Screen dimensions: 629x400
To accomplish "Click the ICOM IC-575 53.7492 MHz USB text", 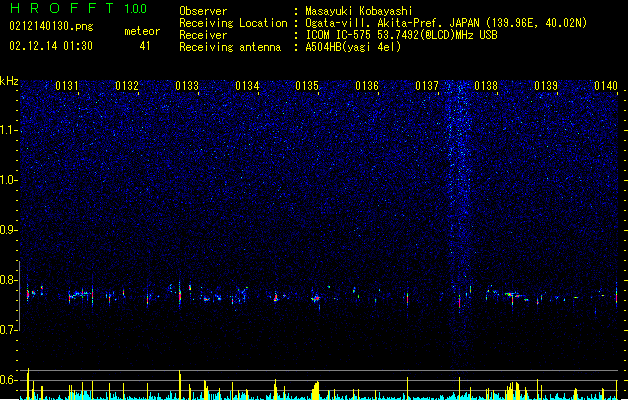I will pos(402,35).
